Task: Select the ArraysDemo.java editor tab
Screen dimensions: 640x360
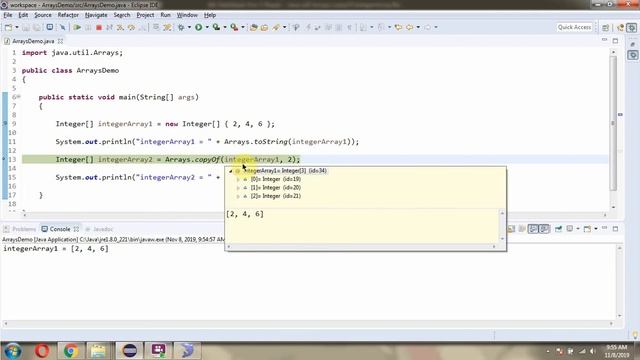Action: pos(33,41)
